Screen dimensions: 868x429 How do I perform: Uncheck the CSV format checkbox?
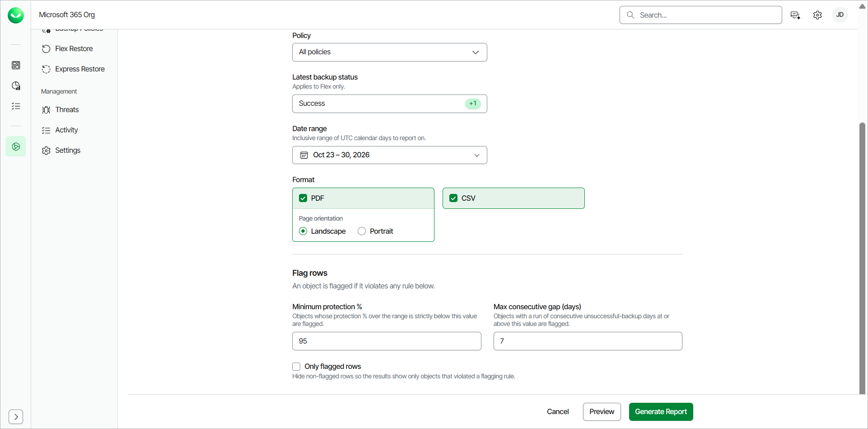(453, 198)
